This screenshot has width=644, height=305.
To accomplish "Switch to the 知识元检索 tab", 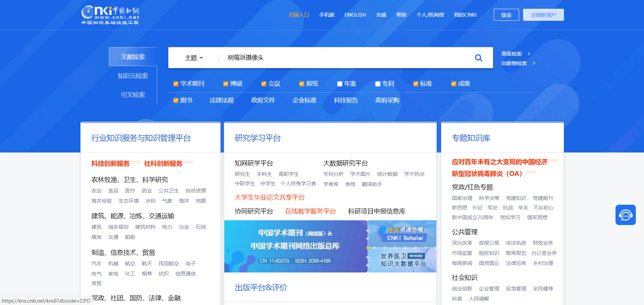I will (133, 76).
